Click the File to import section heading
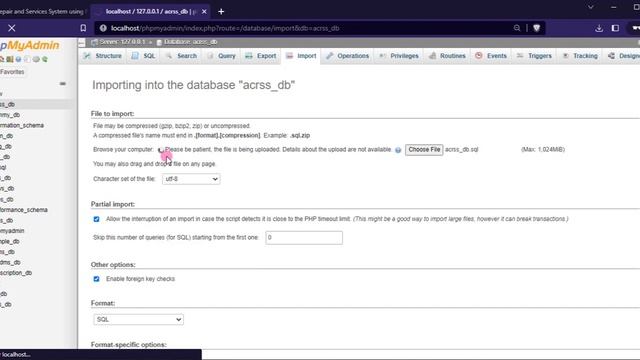The height and width of the screenshot is (360, 640). point(112,114)
